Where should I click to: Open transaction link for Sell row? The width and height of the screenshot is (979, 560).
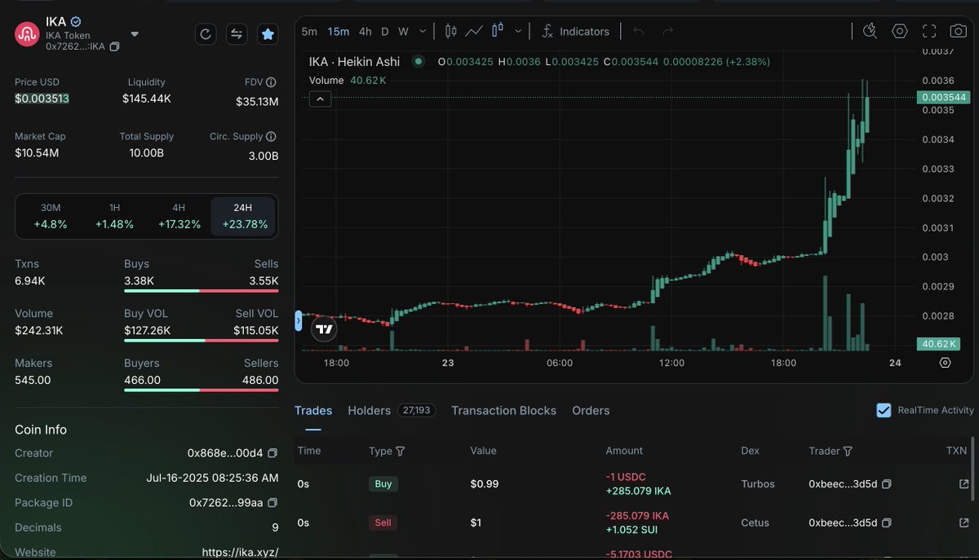click(963, 523)
